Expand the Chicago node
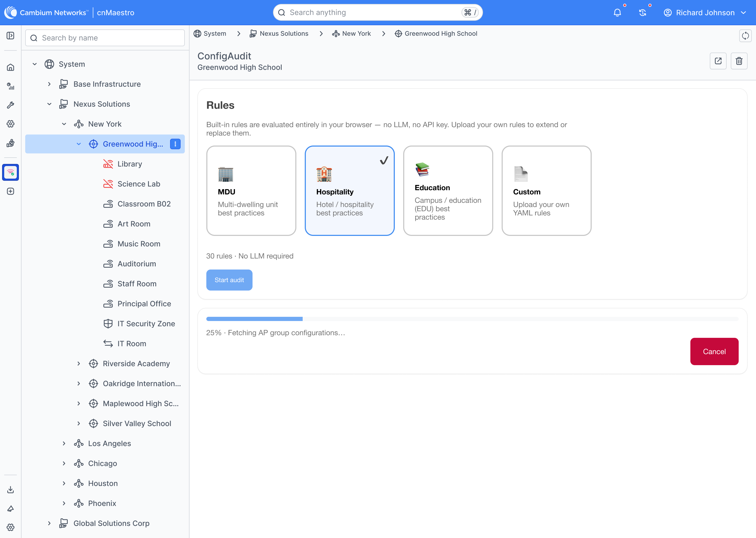Image resolution: width=756 pixels, height=538 pixels. (64, 463)
